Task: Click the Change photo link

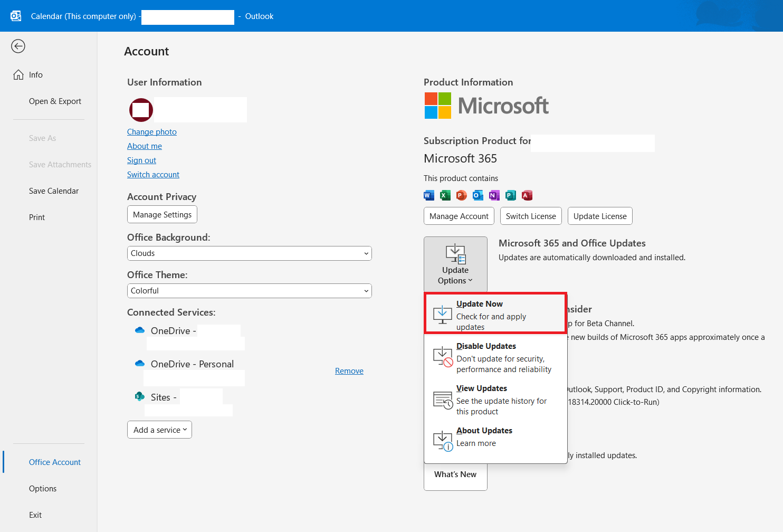Action: click(152, 132)
